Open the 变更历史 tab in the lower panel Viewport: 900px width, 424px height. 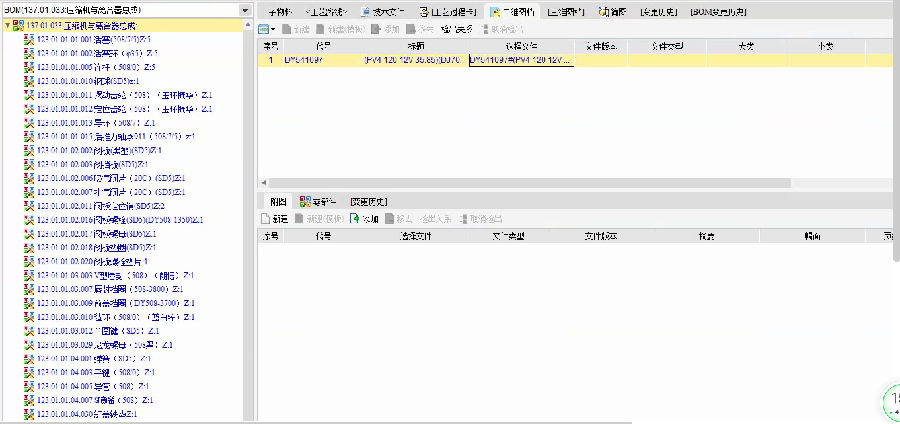click(369, 202)
